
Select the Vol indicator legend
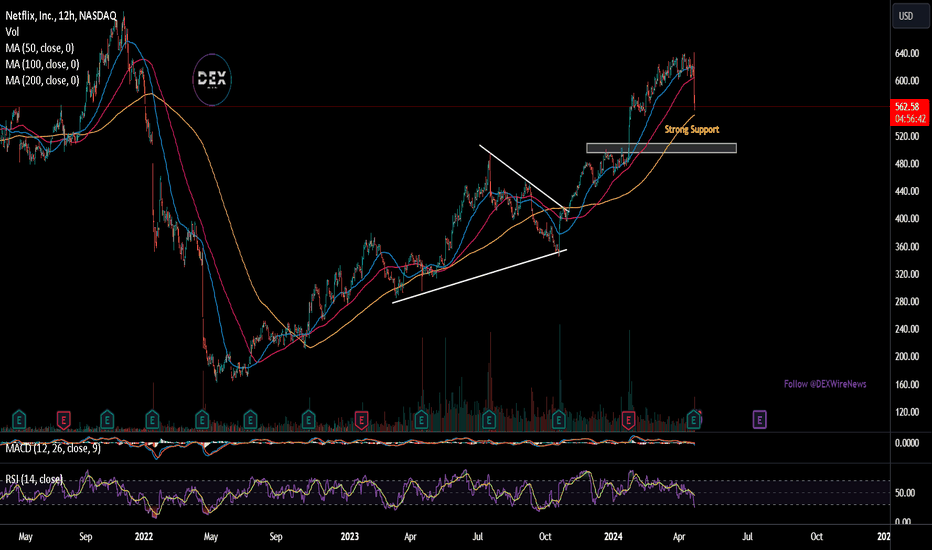tap(12, 32)
